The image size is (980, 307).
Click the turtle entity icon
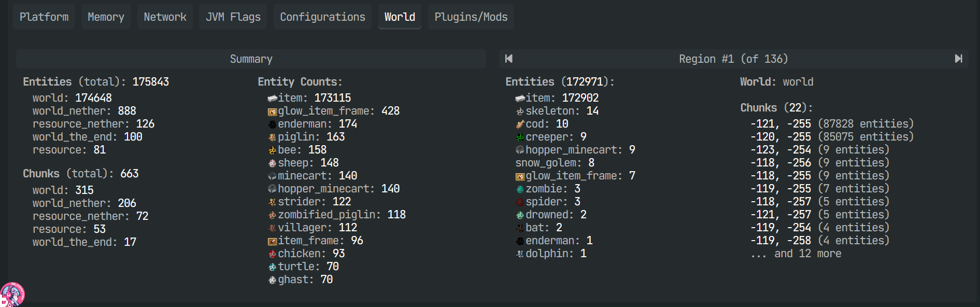click(272, 267)
